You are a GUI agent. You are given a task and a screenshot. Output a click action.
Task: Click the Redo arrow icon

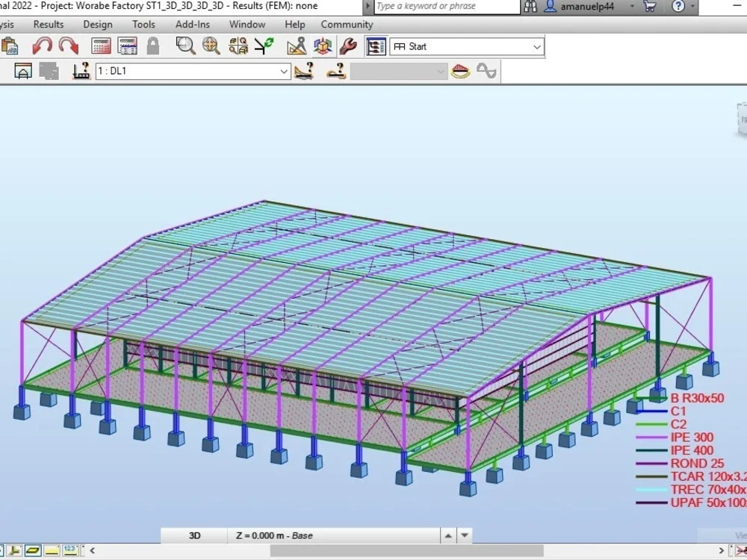[69, 46]
